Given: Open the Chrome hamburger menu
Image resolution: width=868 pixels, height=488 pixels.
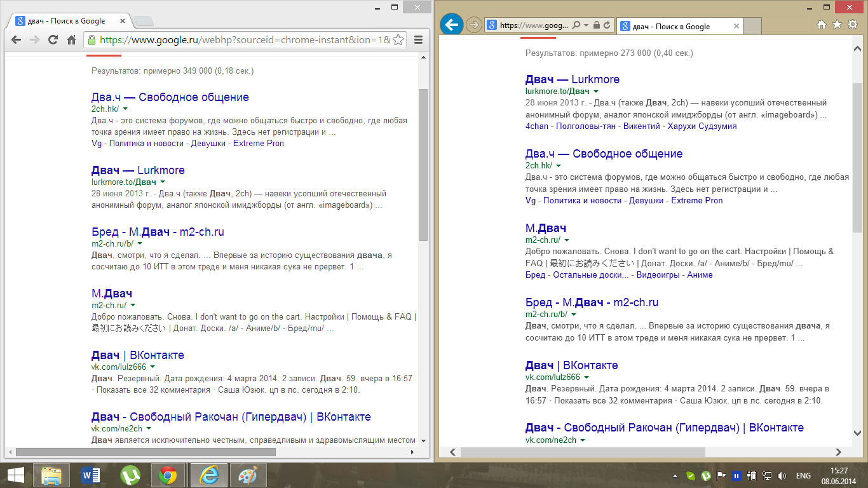Looking at the screenshot, I should click(x=418, y=40).
